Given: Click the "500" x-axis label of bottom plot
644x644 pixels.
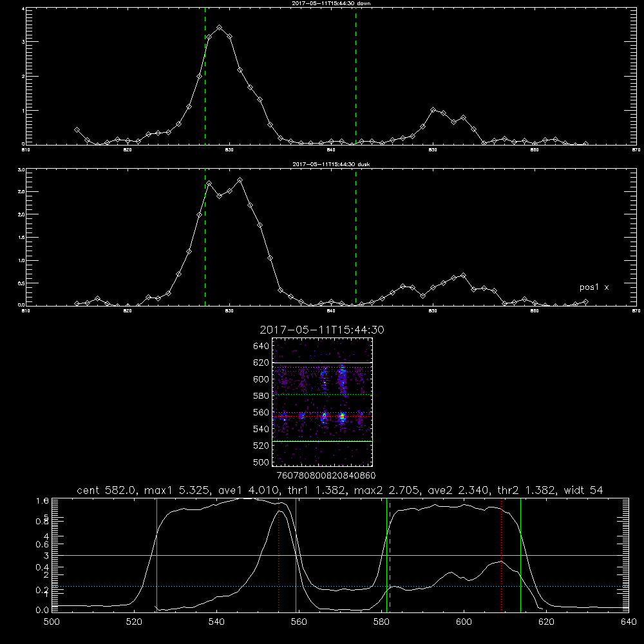Looking at the screenshot, I should (x=52, y=622).
